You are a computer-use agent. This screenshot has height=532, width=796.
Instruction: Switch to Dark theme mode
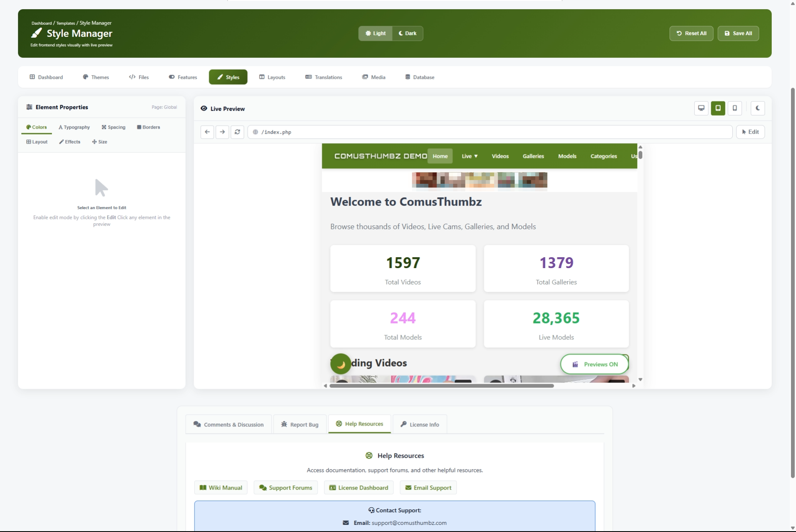pos(408,34)
